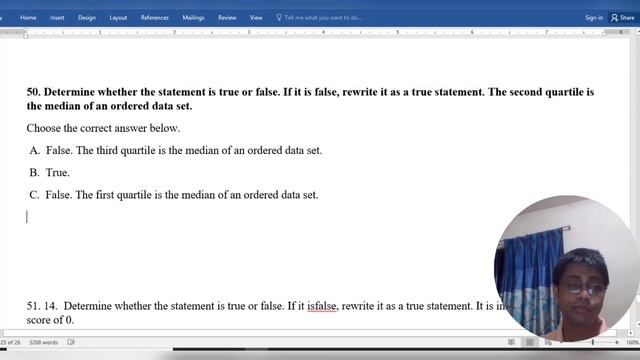Click "Choose the correct answer below." line
640x360 pixels.
click(x=103, y=128)
